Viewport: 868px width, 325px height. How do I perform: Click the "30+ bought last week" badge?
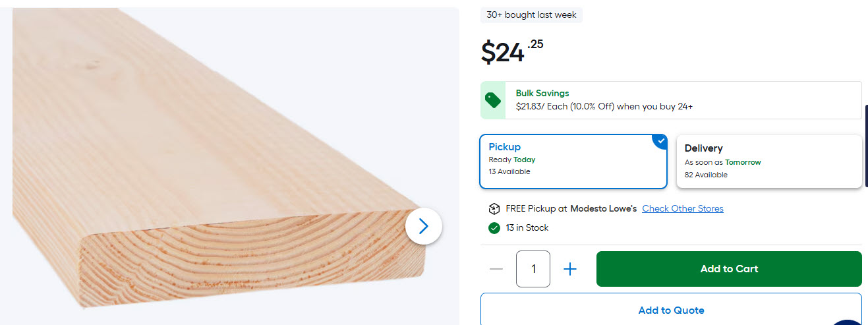531,15
